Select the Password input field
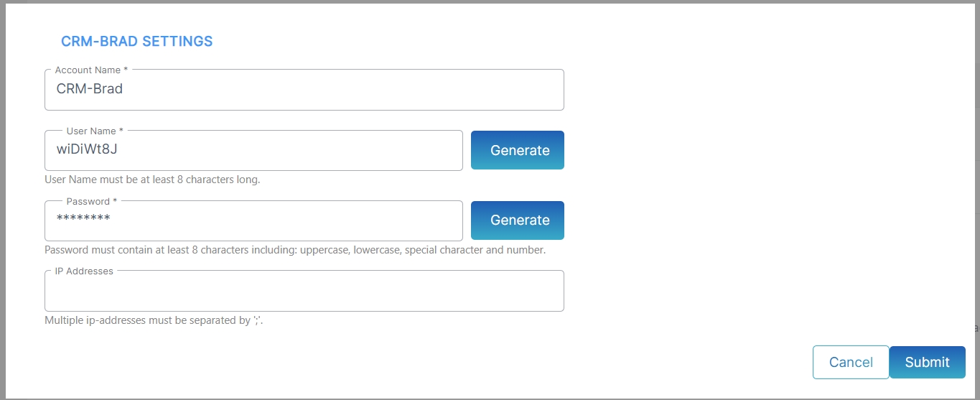The width and height of the screenshot is (980, 400). click(x=253, y=220)
